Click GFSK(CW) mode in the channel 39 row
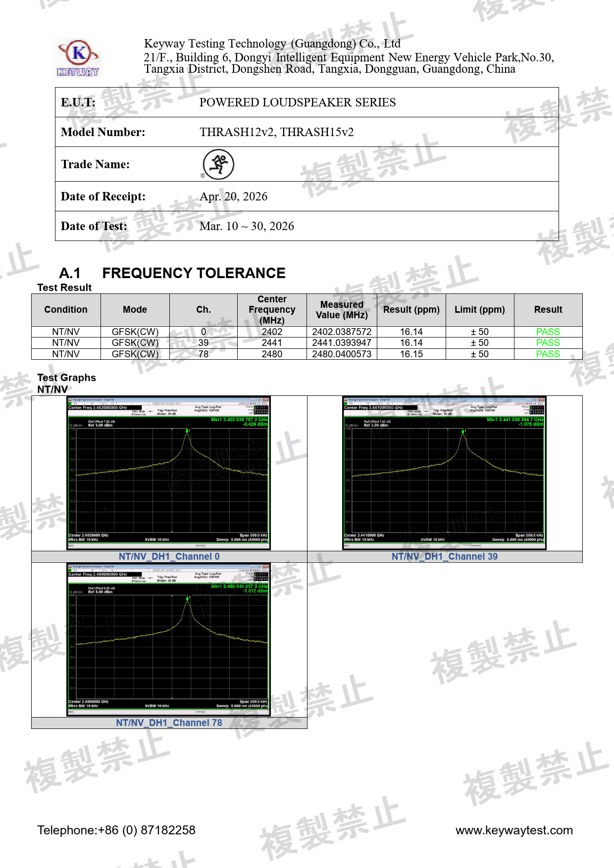Image resolution: width=614 pixels, height=868 pixels. click(x=135, y=343)
